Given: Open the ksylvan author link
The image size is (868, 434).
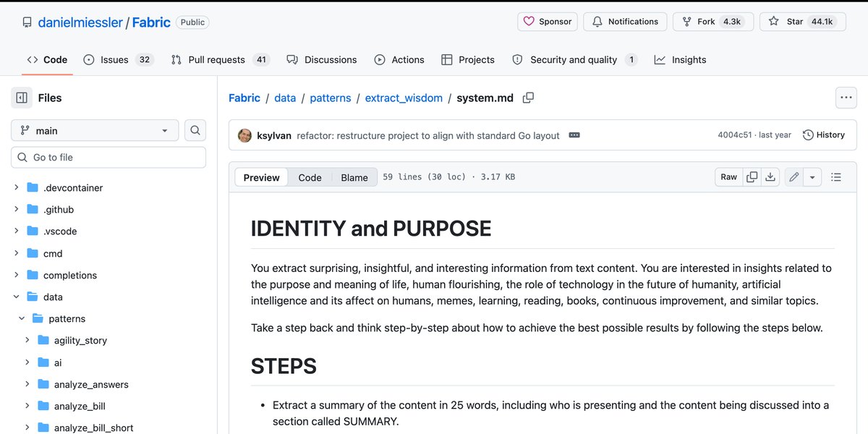Looking at the screenshot, I should coord(274,135).
